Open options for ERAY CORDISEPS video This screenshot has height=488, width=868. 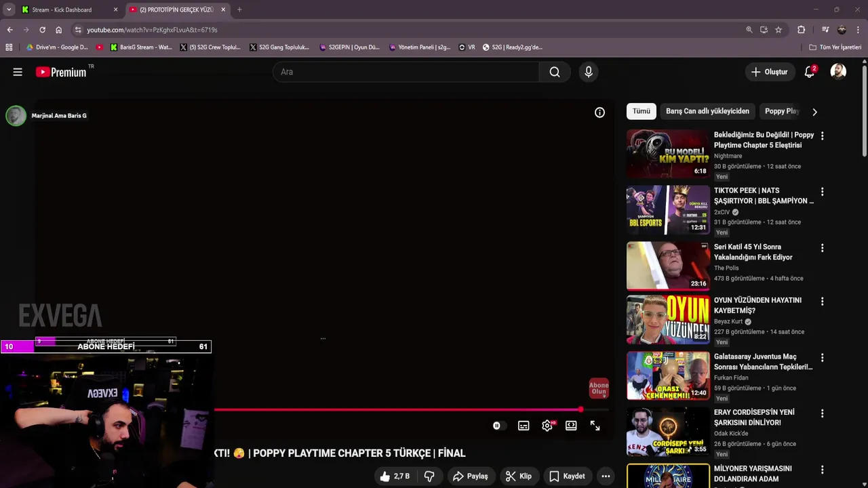pos(822,414)
